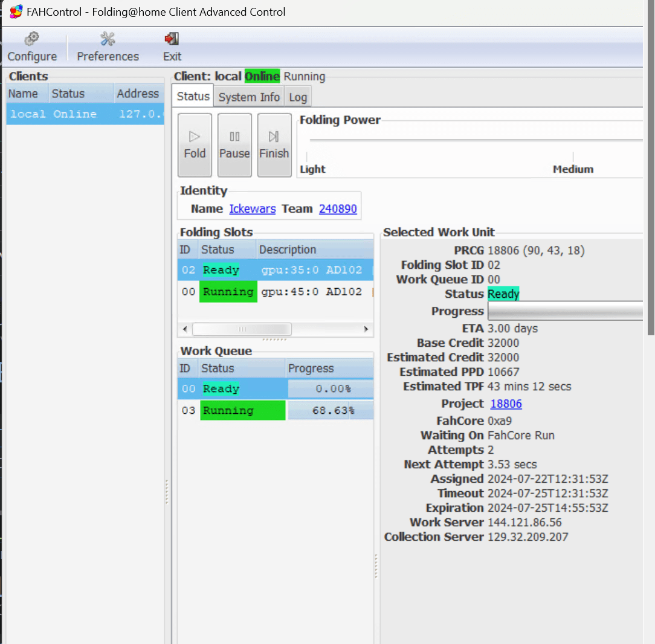Click the Finish button
Viewport: 655px width, 644px height.
click(x=274, y=145)
